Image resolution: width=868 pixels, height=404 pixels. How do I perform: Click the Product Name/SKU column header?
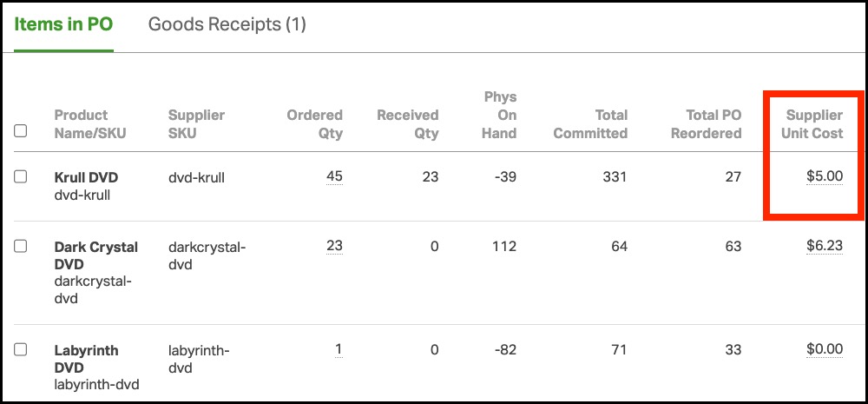pos(82,124)
